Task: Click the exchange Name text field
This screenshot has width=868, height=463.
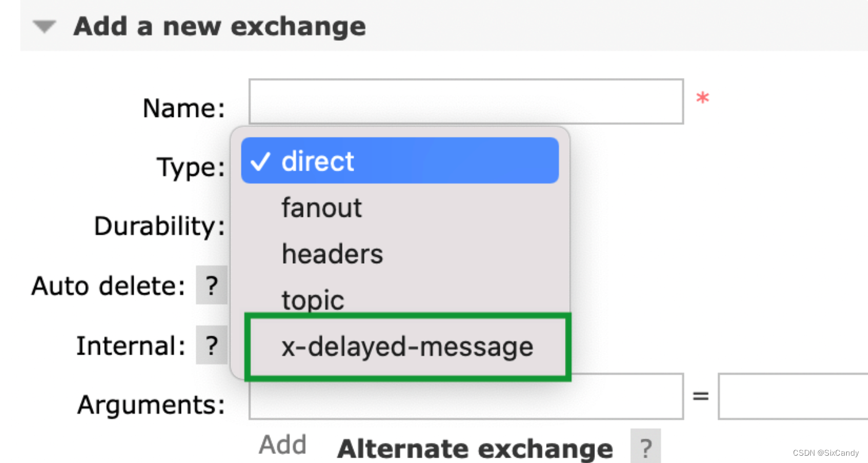Action: tap(466, 101)
